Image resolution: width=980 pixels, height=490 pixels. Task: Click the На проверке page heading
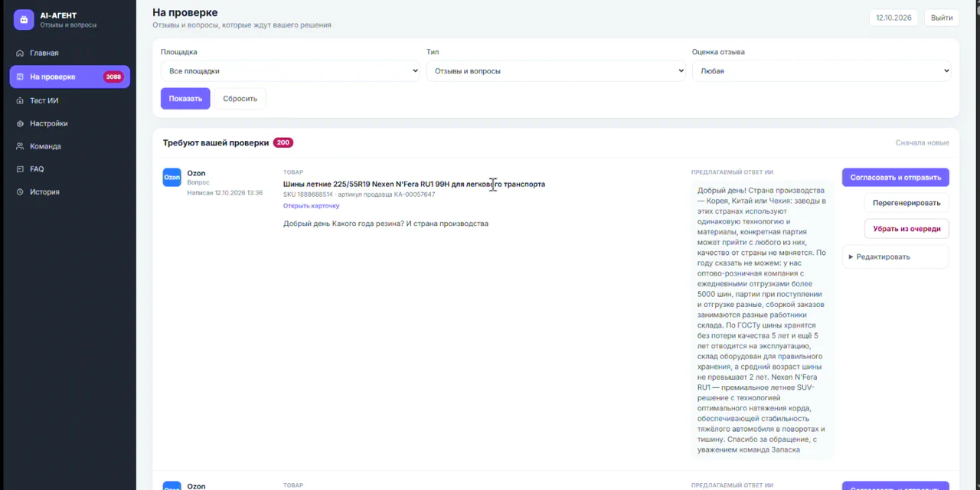[185, 12]
